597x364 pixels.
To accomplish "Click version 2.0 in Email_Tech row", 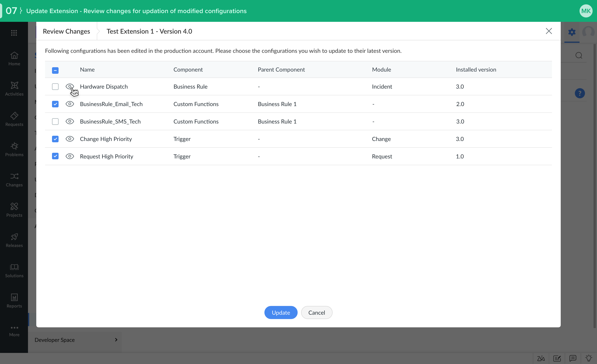I will [x=460, y=104].
